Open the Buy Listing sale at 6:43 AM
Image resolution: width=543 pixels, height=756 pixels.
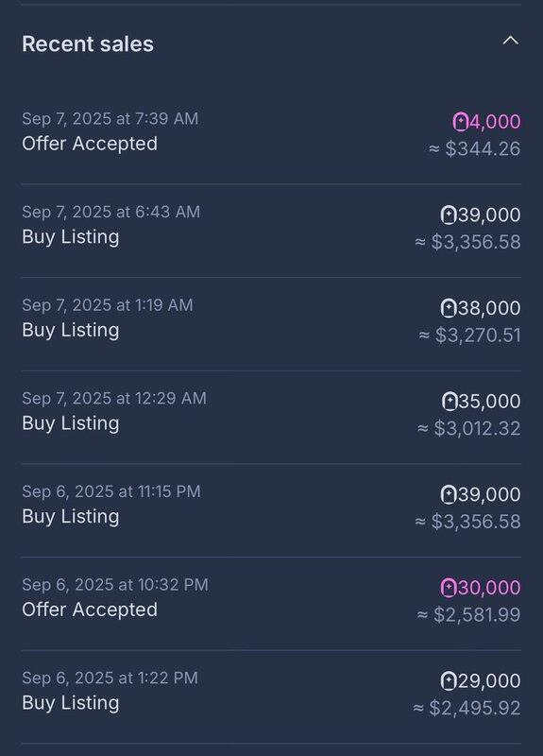[x=271, y=228]
